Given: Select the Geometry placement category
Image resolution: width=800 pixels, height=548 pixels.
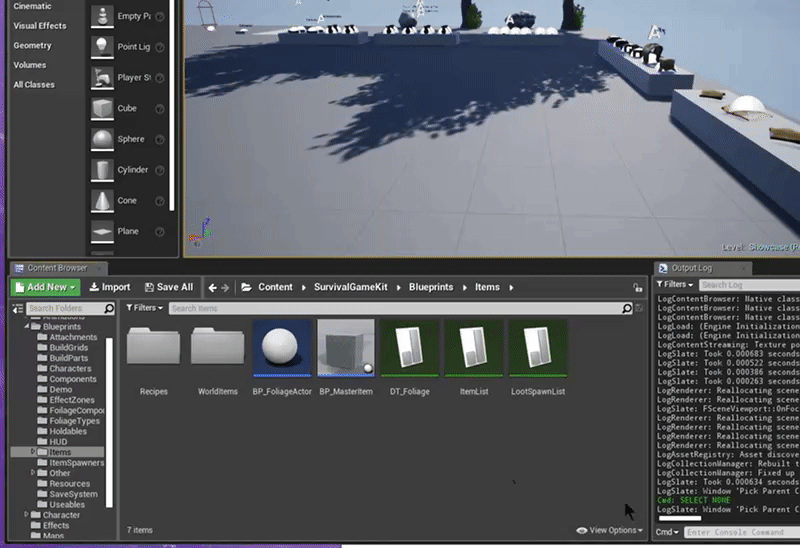Looking at the screenshot, I should click(x=32, y=45).
